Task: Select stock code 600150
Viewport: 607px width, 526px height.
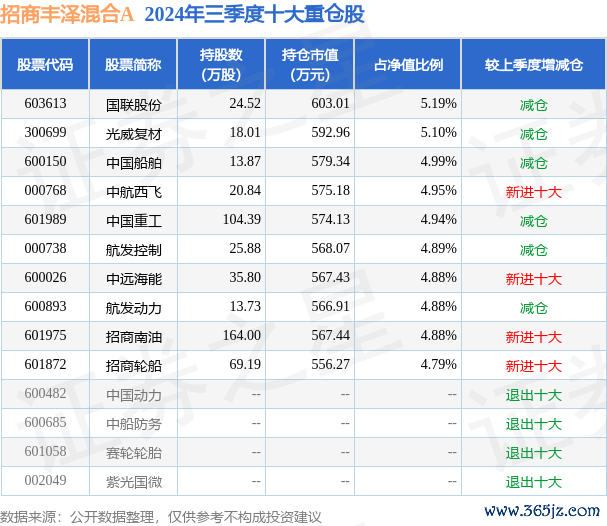Action: point(45,161)
